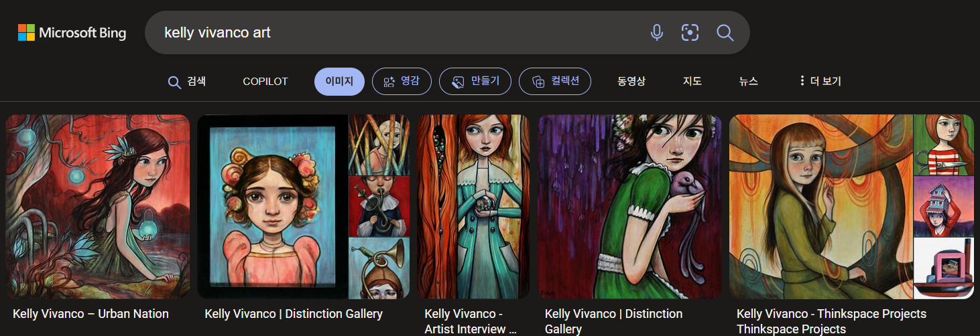Click Kelly Vivanco - Thinkspace Projects caption
The image size is (980, 336).
(831, 321)
